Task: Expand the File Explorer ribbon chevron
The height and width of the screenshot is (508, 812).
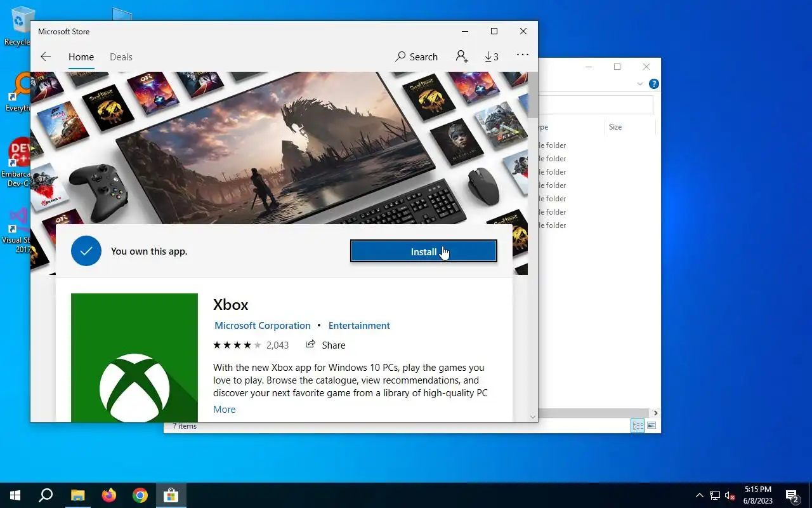Action: [x=640, y=84]
